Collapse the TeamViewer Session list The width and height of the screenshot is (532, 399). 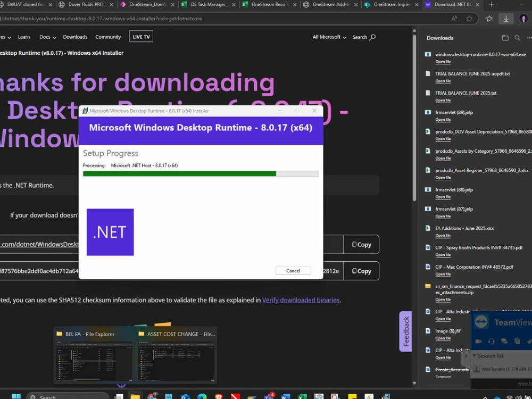pyautogui.click(x=475, y=355)
